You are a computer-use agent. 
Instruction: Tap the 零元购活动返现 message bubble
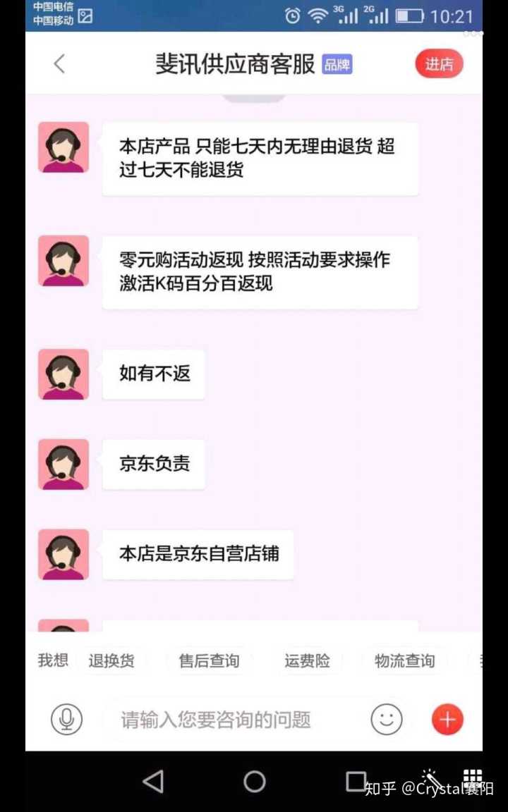260,272
